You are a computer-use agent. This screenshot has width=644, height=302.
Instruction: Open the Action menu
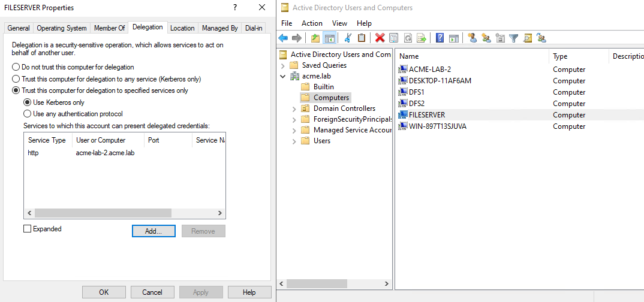(x=312, y=23)
